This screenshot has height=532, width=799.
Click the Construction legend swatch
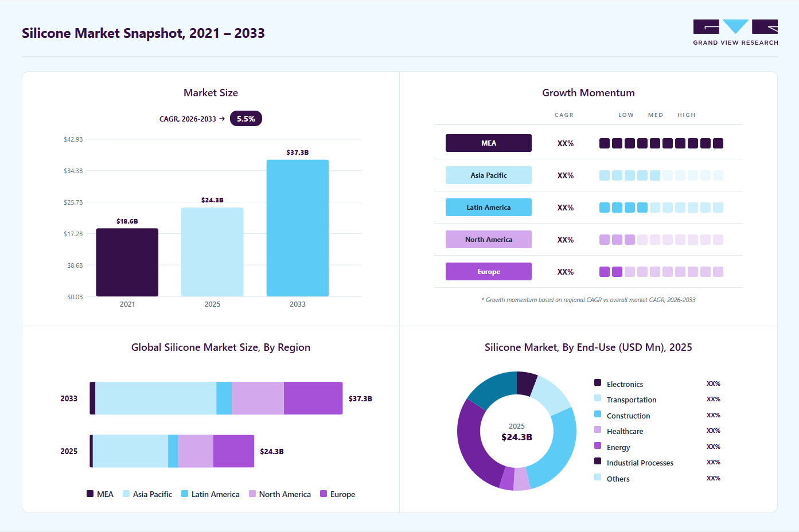click(598, 414)
